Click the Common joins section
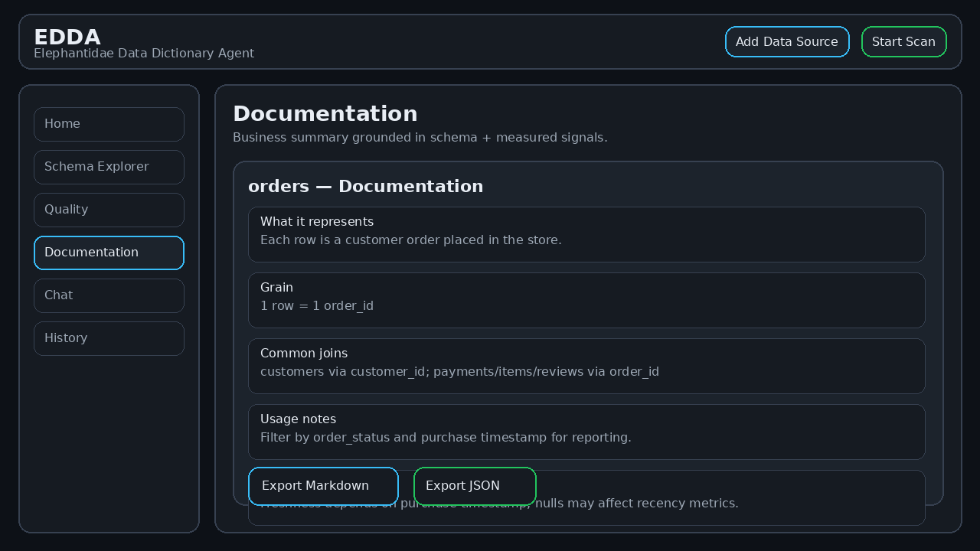This screenshot has height=551, width=980. [x=586, y=366]
